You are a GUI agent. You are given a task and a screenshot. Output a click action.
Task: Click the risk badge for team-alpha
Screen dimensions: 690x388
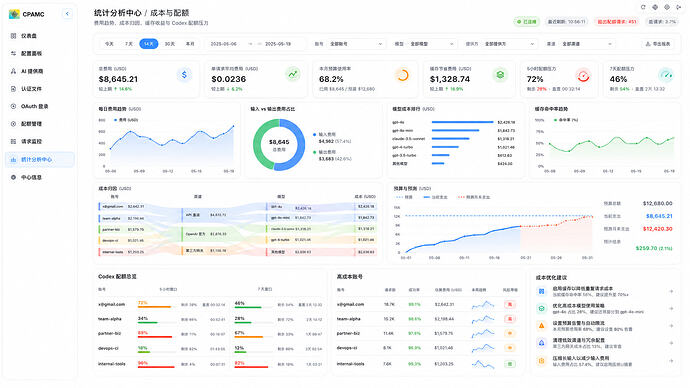click(x=510, y=319)
